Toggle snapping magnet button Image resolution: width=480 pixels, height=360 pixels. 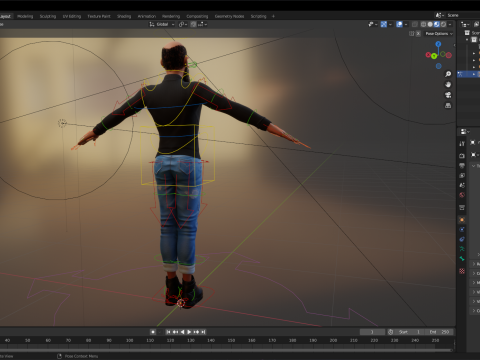pos(193,24)
